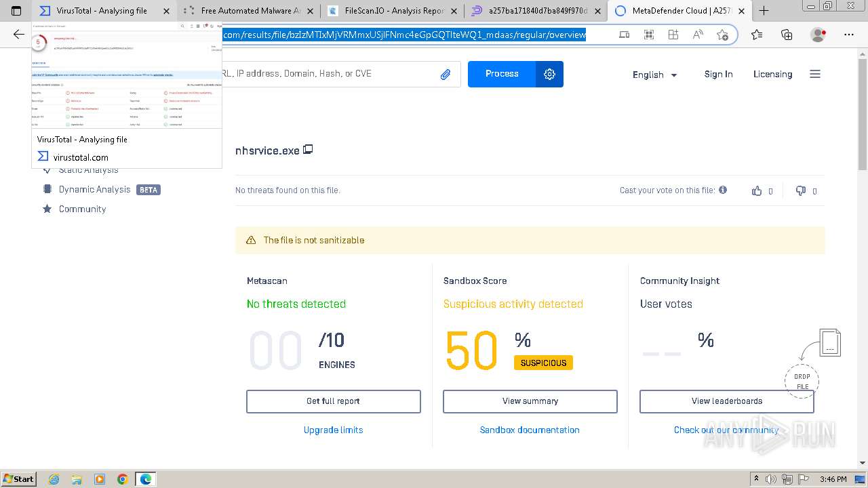Screen dimensions: 868x488
Task: Open the Upgrade limits link
Action: (334, 430)
